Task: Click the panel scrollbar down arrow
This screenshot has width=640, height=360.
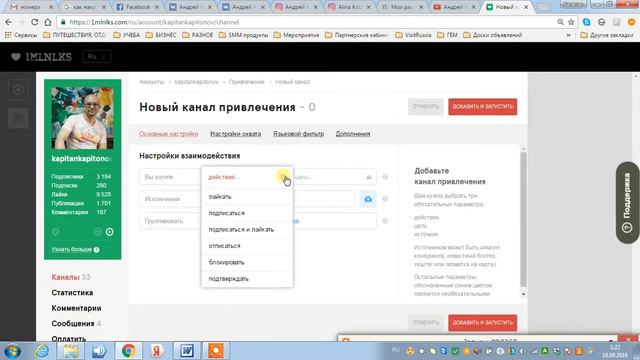Action: pyautogui.click(x=523, y=294)
